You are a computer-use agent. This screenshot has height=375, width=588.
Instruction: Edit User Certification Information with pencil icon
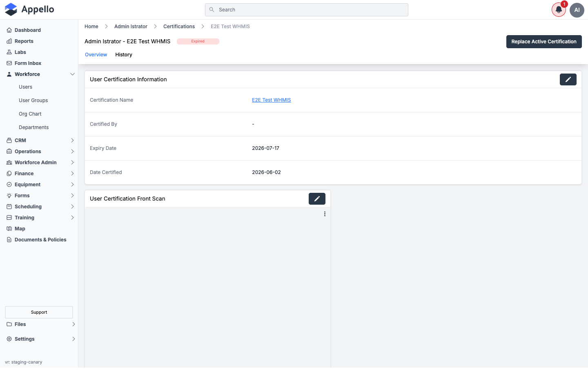(x=568, y=80)
